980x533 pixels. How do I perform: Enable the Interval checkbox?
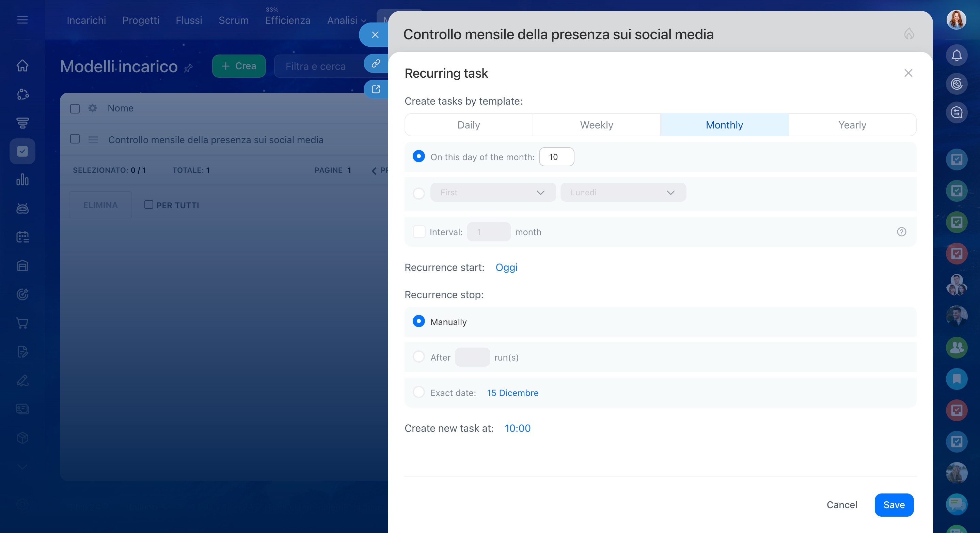click(419, 232)
